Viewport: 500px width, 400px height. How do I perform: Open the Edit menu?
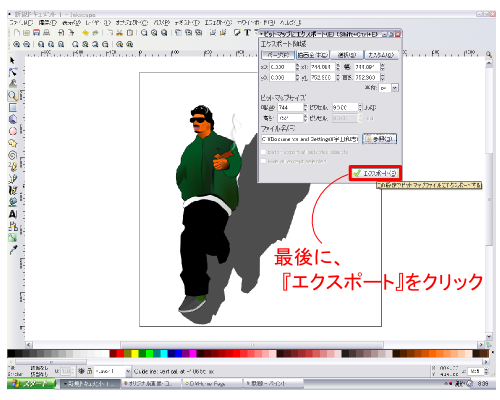48,23
